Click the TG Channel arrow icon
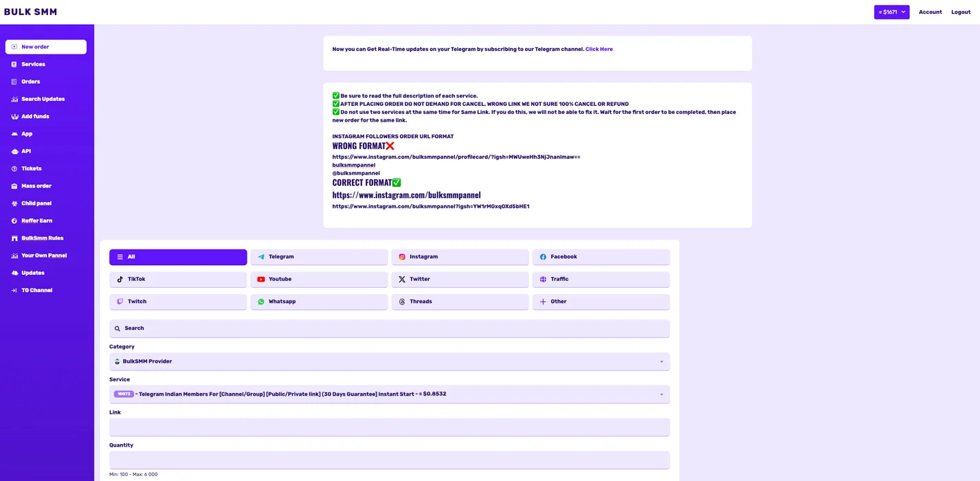Screen dimensions: 980x481 [x=14, y=291]
